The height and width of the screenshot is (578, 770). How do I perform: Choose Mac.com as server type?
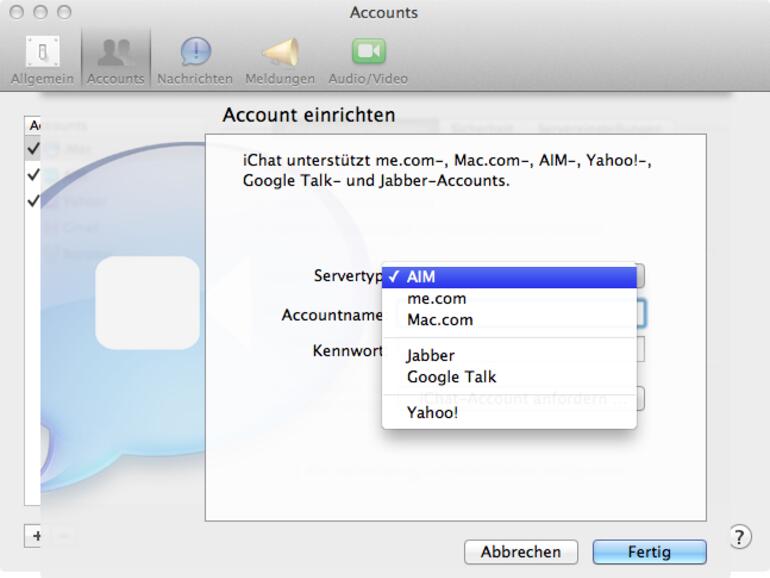509,320
